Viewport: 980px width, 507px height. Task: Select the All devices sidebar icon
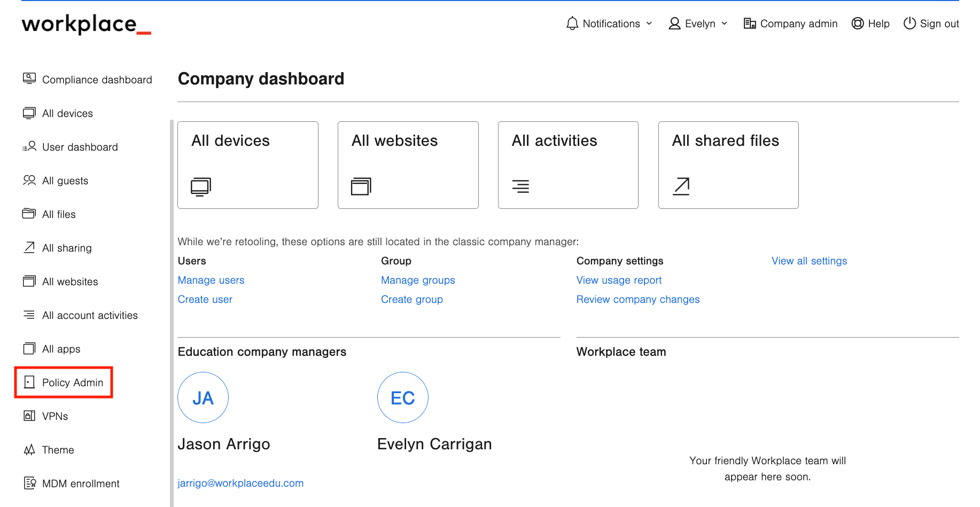(29, 113)
